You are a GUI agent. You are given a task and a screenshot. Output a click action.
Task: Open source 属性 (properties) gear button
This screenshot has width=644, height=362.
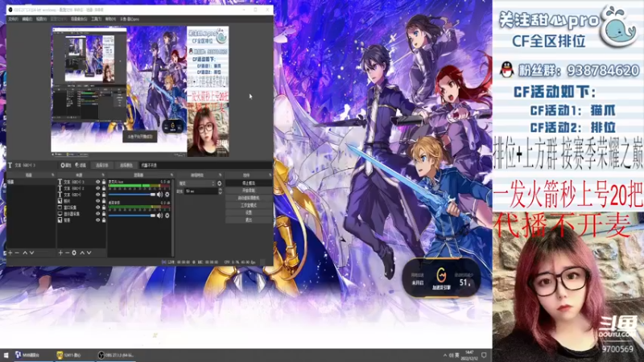[66, 166]
